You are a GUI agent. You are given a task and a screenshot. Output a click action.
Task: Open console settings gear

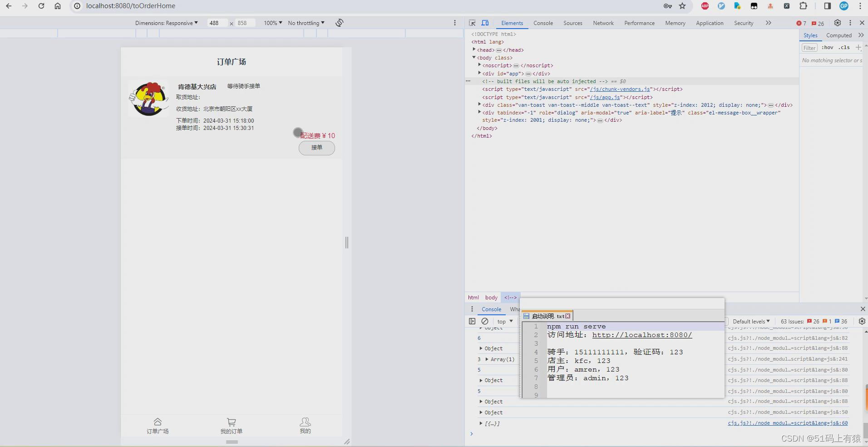862,321
